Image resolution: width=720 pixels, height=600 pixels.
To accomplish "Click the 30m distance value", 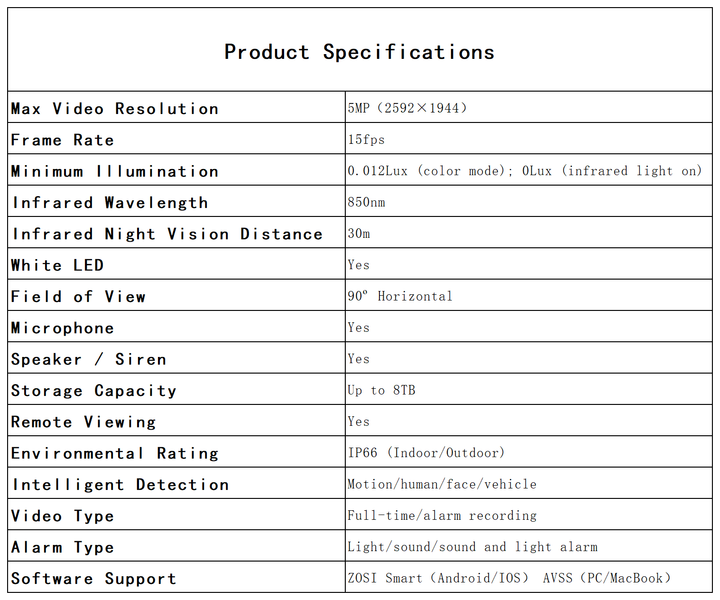I will [x=359, y=233].
